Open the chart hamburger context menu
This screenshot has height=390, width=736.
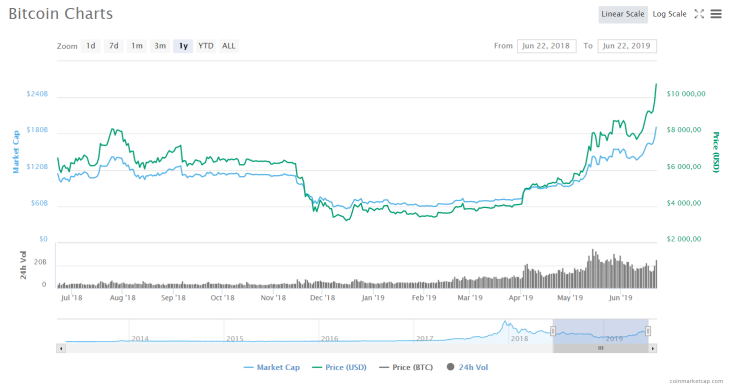716,14
